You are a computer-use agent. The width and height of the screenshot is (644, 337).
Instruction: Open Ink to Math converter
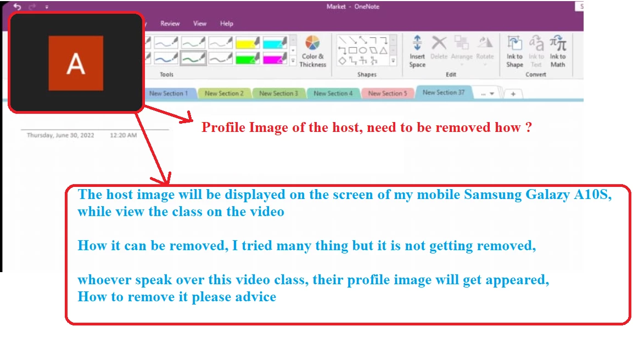point(558,52)
